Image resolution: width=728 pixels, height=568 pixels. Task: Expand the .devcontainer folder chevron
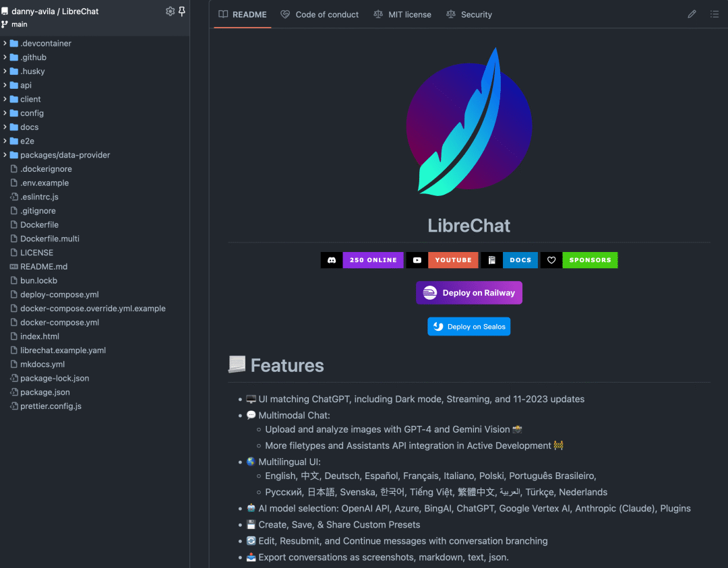pyautogui.click(x=5, y=43)
